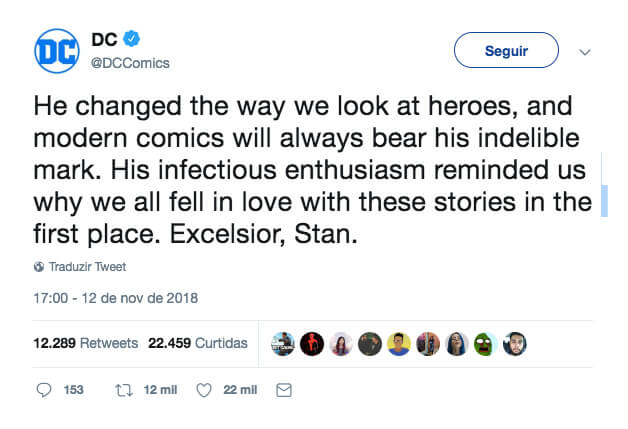The width and height of the screenshot is (628, 429).
Task: Open the tweet timestamp 17:00 - 12 de nov de 2018
Action: coord(116,297)
